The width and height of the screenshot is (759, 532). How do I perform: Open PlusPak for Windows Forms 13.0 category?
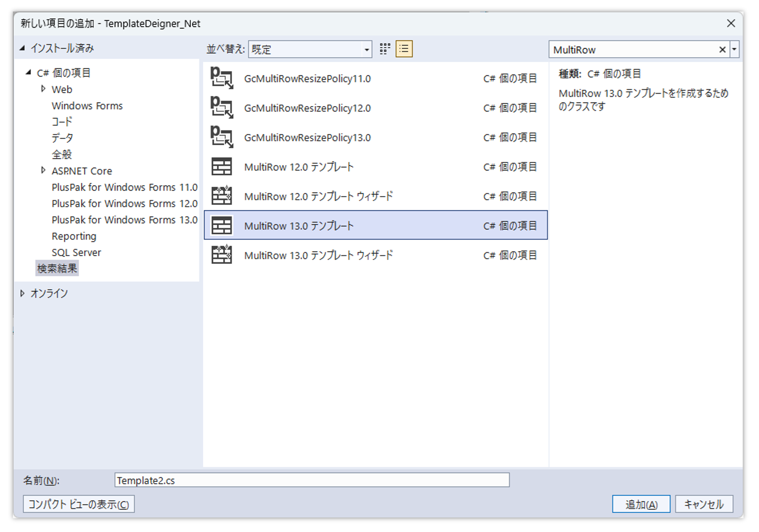tap(124, 220)
